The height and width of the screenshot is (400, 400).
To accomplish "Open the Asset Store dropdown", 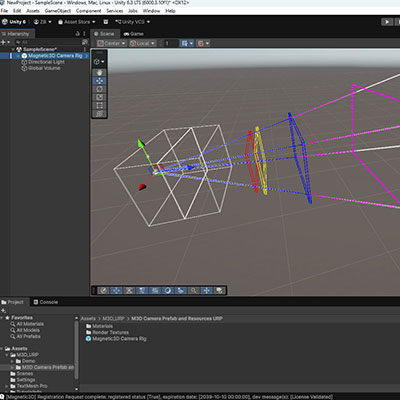I will tap(77, 22).
